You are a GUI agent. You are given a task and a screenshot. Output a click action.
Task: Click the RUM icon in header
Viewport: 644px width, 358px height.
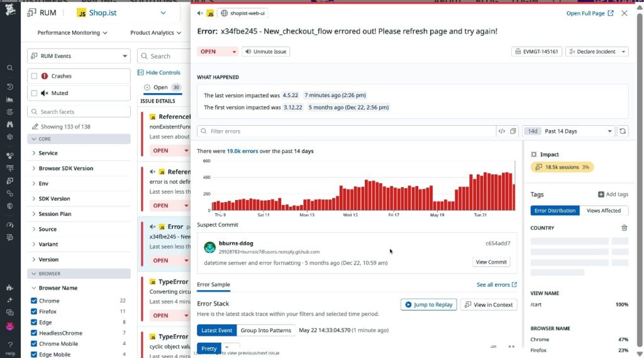tap(31, 13)
